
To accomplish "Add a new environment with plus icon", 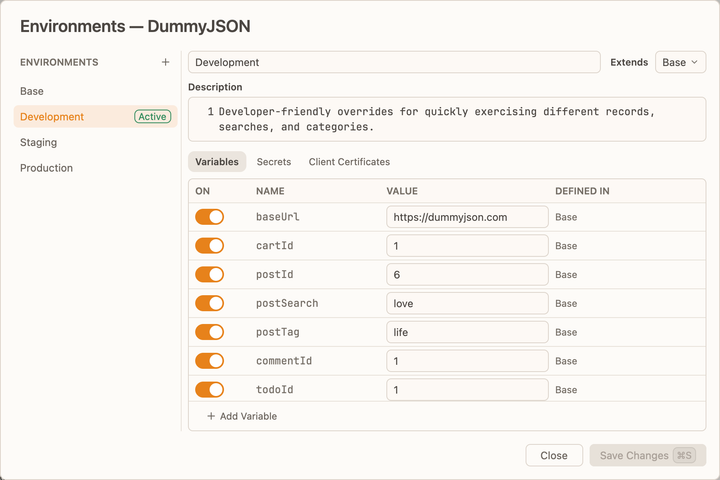I will coord(165,62).
